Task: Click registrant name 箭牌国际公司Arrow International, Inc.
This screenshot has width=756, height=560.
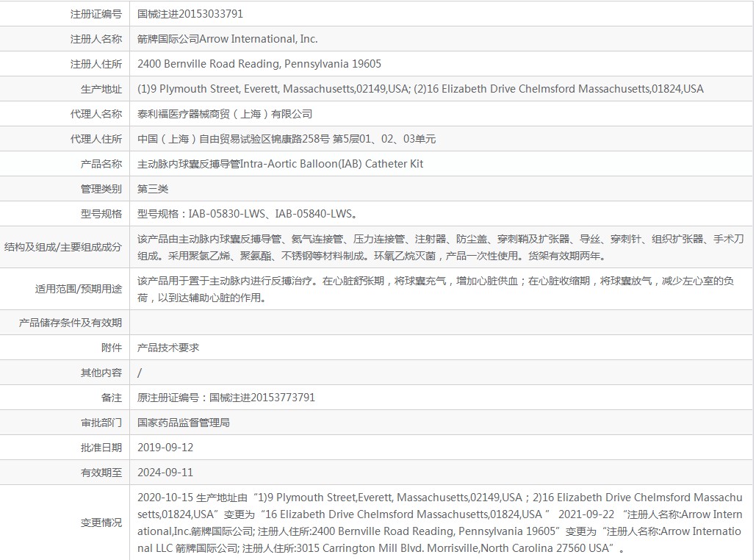Action: click(227, 39)
